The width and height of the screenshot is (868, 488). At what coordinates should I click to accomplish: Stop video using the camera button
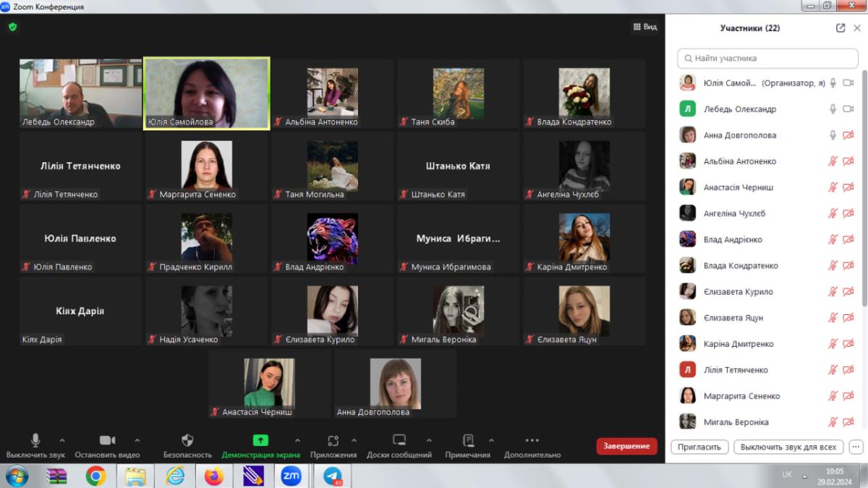(x=107, y=440)
